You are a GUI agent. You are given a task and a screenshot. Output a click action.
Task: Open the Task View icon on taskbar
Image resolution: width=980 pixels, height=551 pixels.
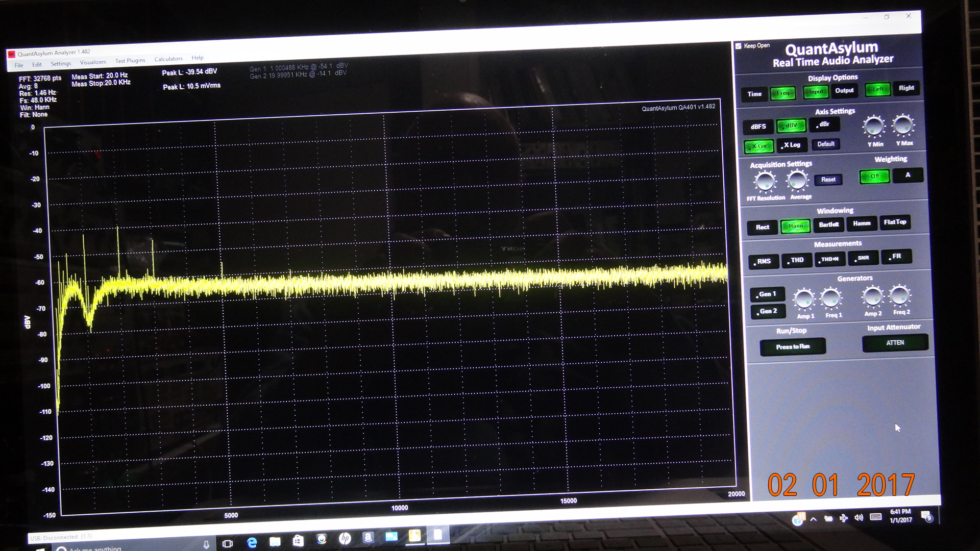coord(228,543)
